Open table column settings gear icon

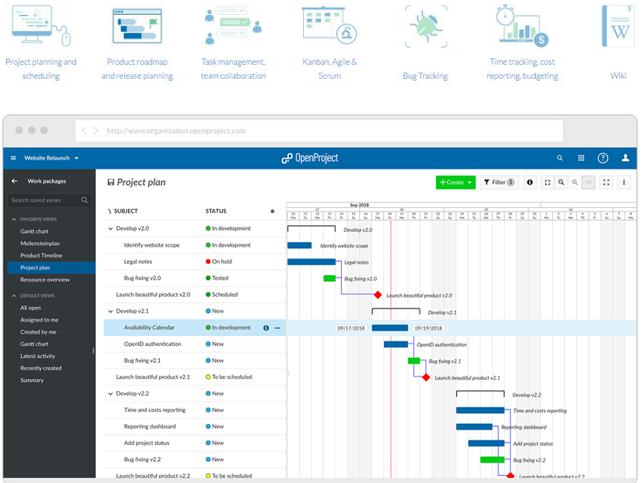click(272, 211)
